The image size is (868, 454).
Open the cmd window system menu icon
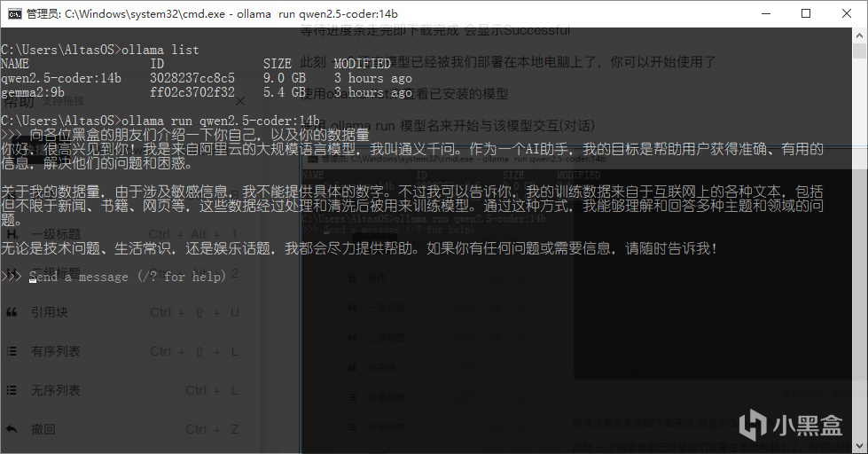14,13
